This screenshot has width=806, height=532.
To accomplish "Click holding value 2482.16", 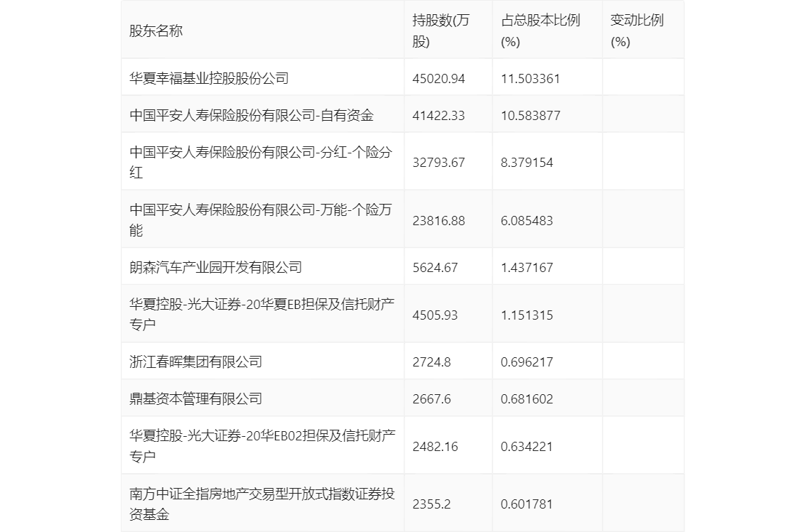I will 435,447.
